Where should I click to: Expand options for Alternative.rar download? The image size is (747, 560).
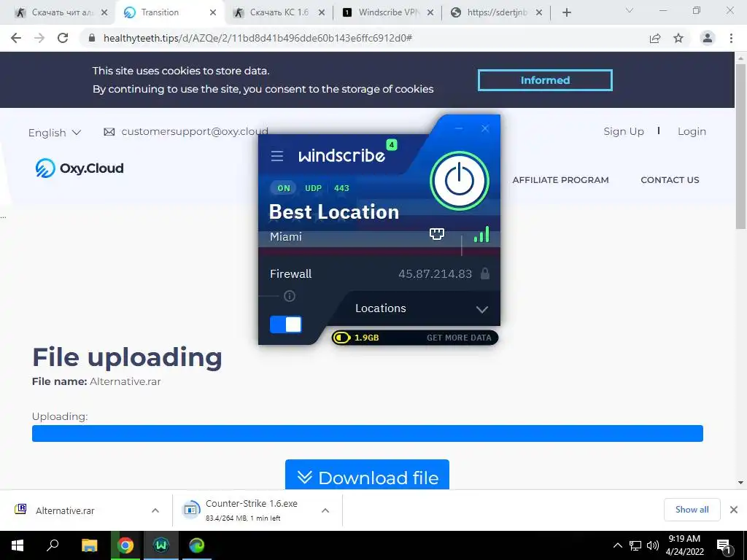tap(155, 510)
